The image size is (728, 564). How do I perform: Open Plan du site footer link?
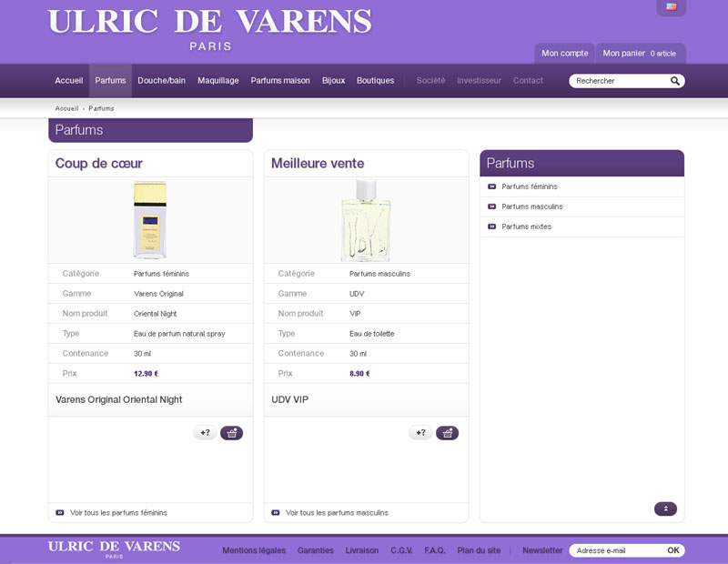pos(479,550)
